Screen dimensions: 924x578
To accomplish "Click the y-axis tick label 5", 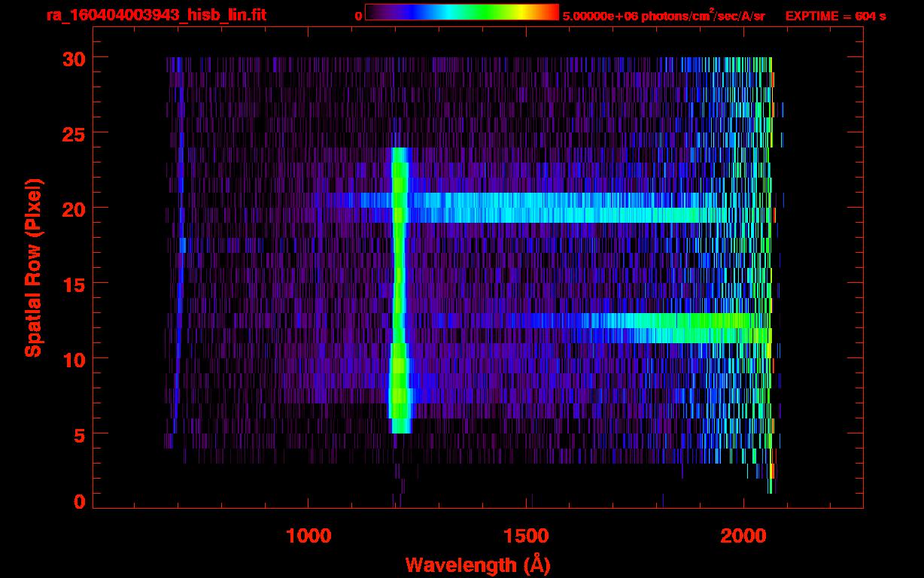I will pyautogui.click(x=78, y=434).
